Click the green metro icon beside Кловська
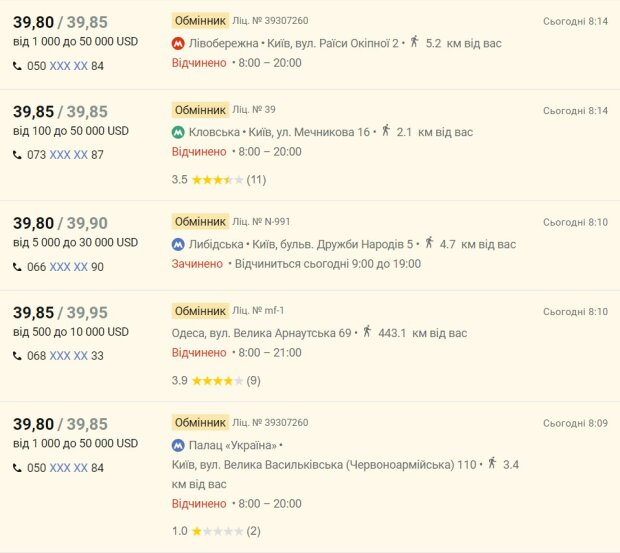 (178, 132)
